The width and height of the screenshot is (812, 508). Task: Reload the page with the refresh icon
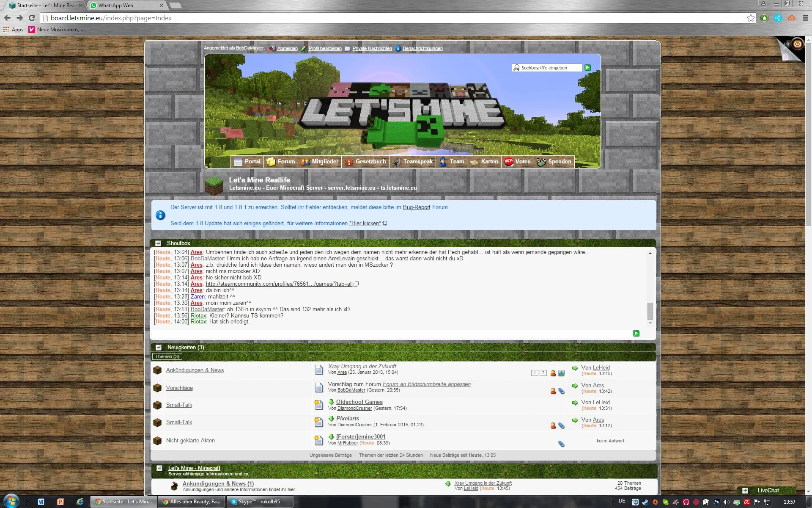pyautogui.click(x=32, y=18)
